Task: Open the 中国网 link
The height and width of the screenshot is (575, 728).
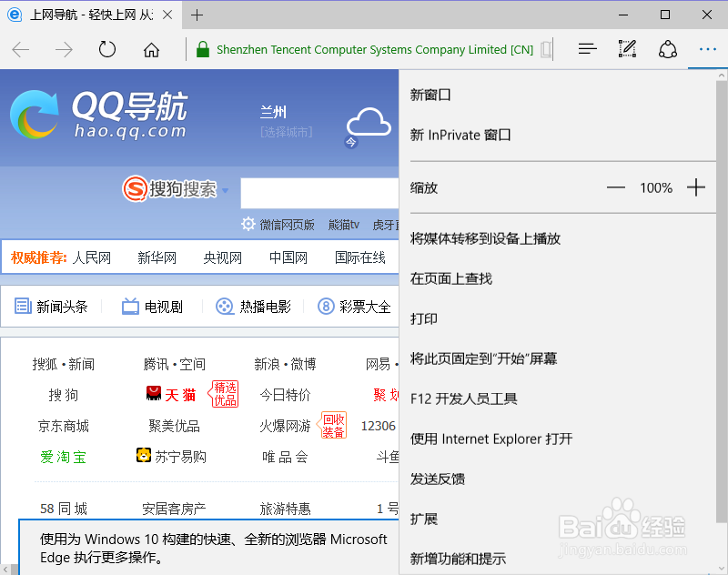Action: point(288,257)
